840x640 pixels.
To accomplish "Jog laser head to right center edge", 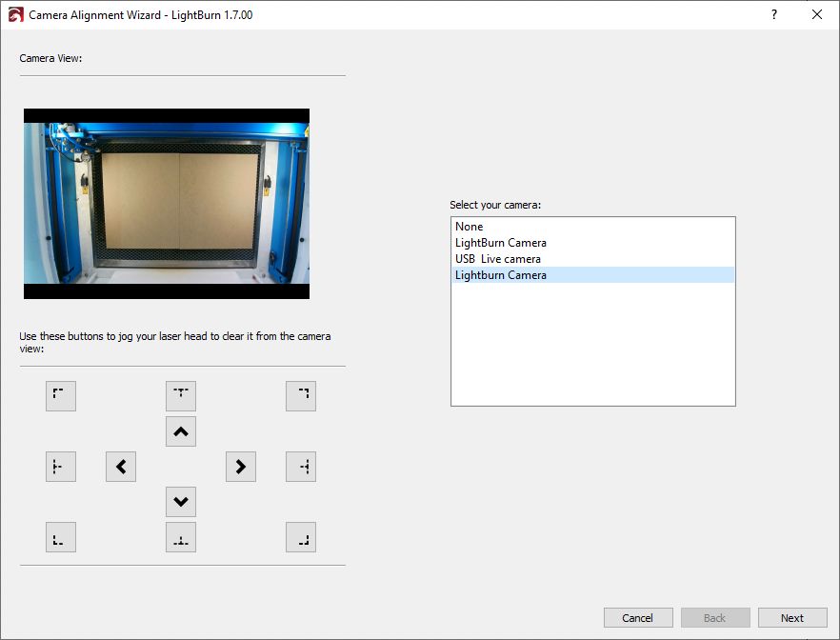I will pos(301,467).
